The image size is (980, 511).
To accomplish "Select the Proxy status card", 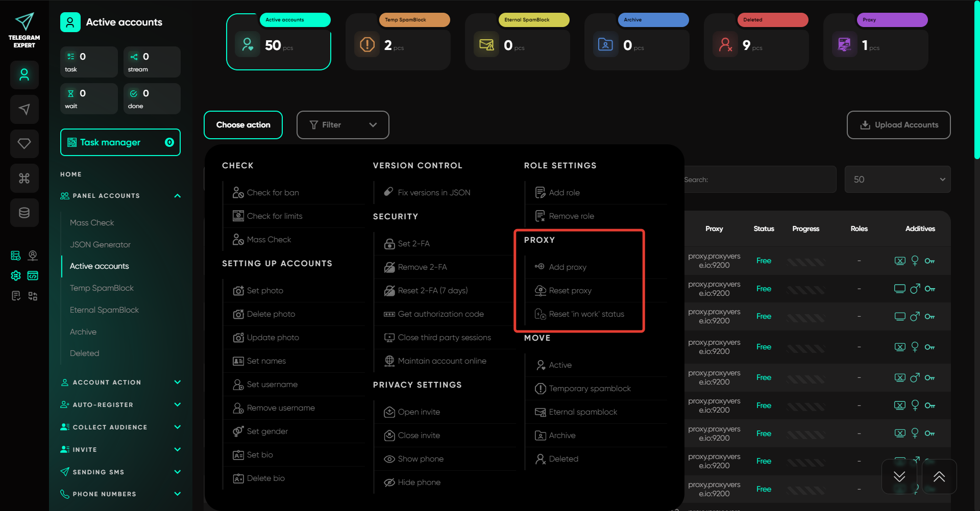I will (875, 42).
